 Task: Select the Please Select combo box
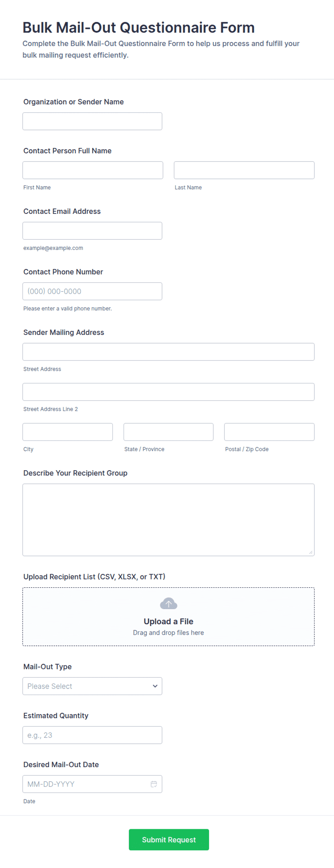(x=92, y=686)
